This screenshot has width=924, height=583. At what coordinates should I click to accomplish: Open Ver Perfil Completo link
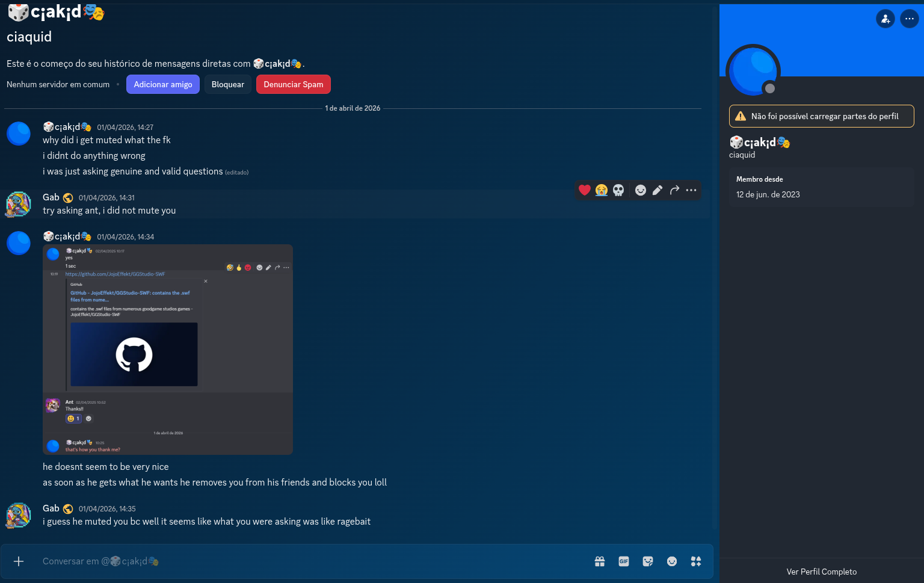(x=822, y=572)
